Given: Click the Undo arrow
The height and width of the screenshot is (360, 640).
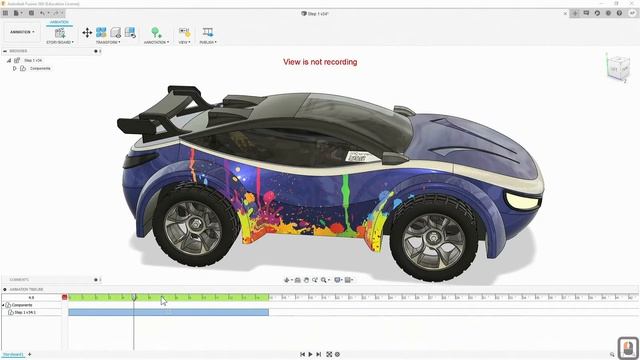Looking at the screenshot, I should tap(43, 13).
